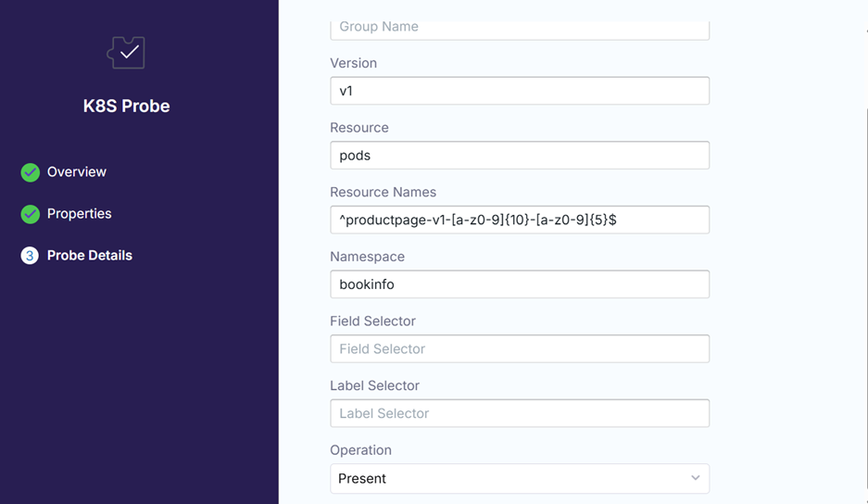Focus the Version field containing v1
868x504 pixels.
pos(519,91)
